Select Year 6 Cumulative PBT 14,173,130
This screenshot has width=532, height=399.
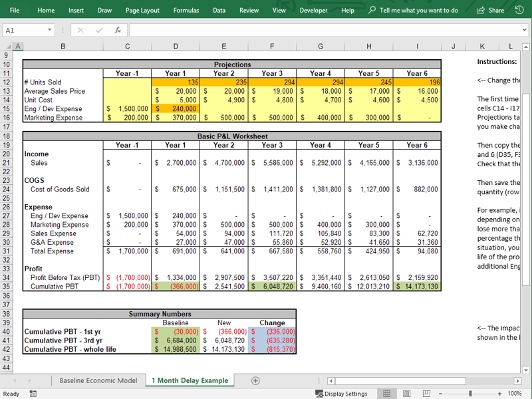(417, 287)
